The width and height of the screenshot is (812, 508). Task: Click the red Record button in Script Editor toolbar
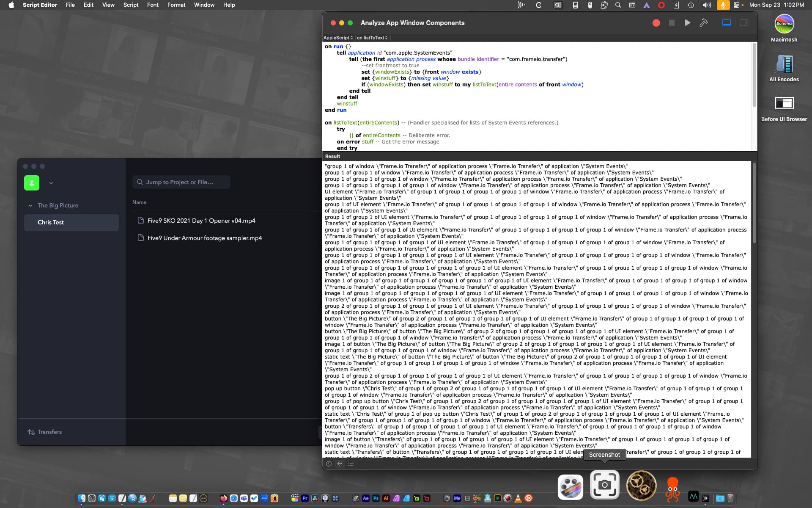[656, 23]
